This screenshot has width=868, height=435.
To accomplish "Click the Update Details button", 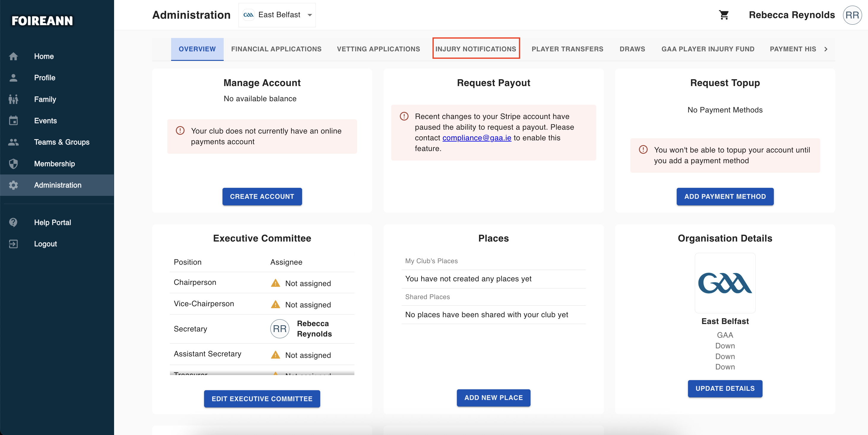I will (725, 389).
